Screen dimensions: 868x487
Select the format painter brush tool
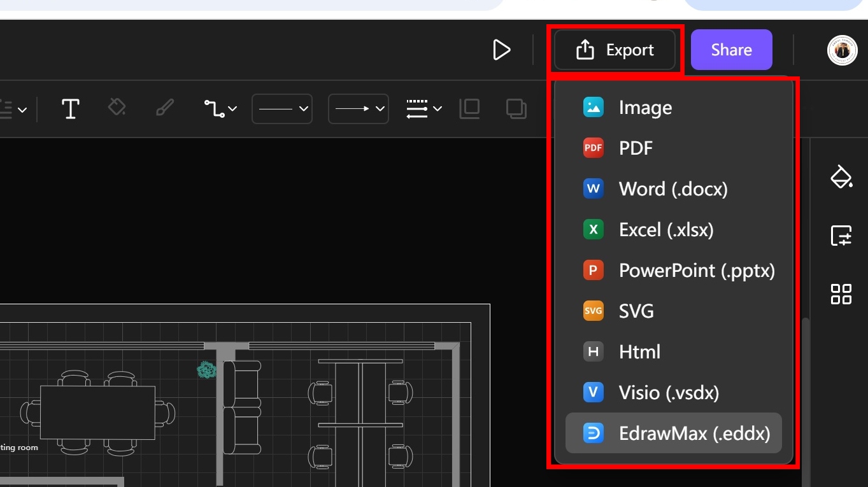click(164, 108)
